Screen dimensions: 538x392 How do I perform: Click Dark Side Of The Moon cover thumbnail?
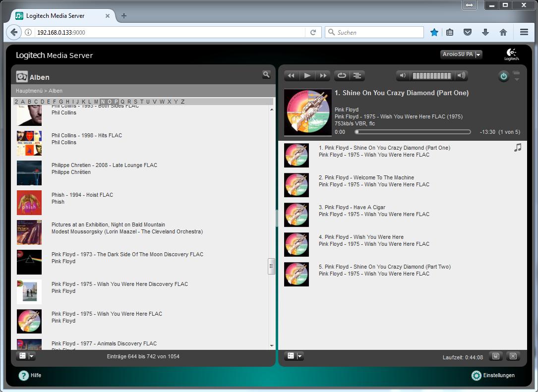(x=29, y=262)
